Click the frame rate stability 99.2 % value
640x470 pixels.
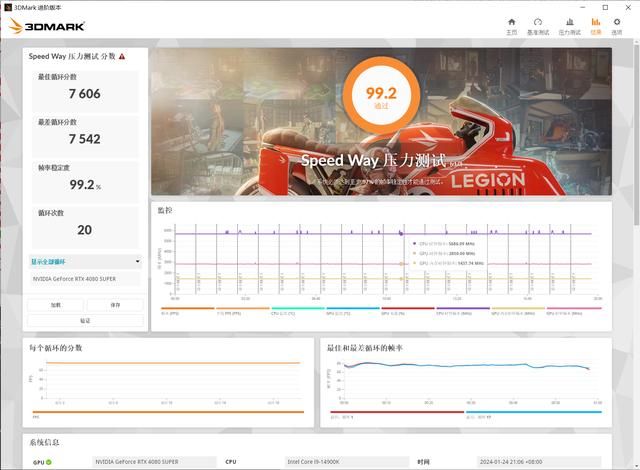[85, 185]
